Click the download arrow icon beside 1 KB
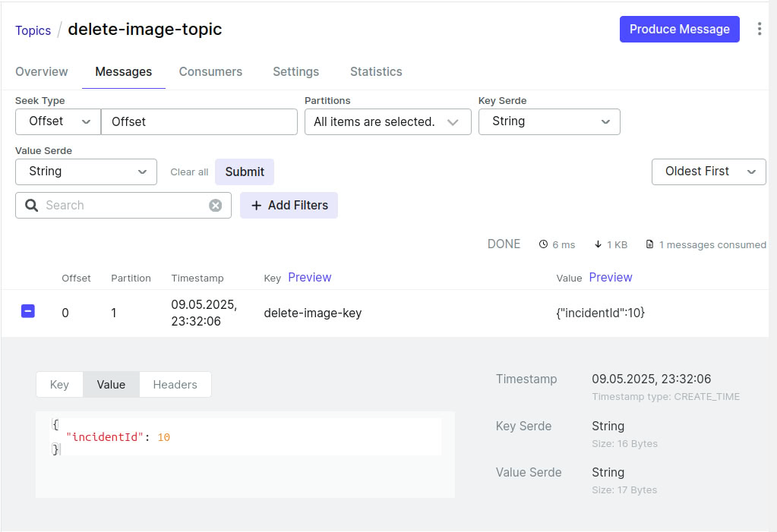This screenshot has width=777, height=532. point(599,244)
